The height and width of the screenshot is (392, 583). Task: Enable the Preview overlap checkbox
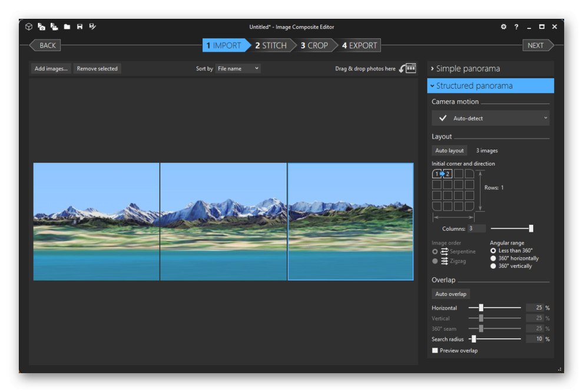(435, 351)
